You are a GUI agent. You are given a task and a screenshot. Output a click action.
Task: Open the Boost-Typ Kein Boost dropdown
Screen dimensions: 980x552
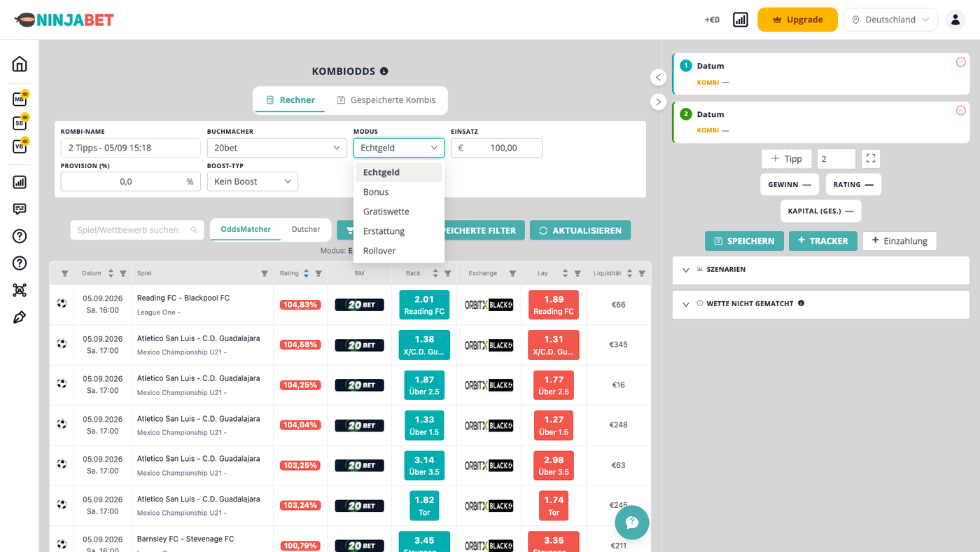point(253,181)
